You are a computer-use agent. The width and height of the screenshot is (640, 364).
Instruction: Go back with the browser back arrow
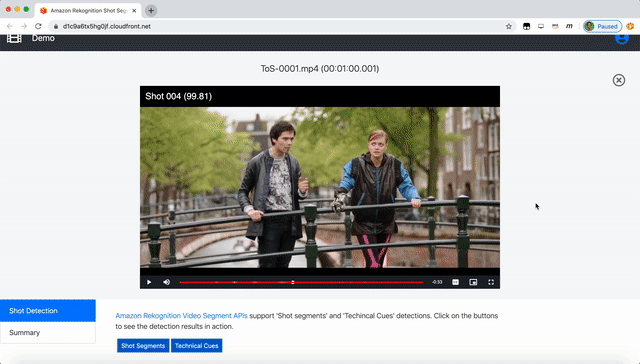[x=10, y=26]
